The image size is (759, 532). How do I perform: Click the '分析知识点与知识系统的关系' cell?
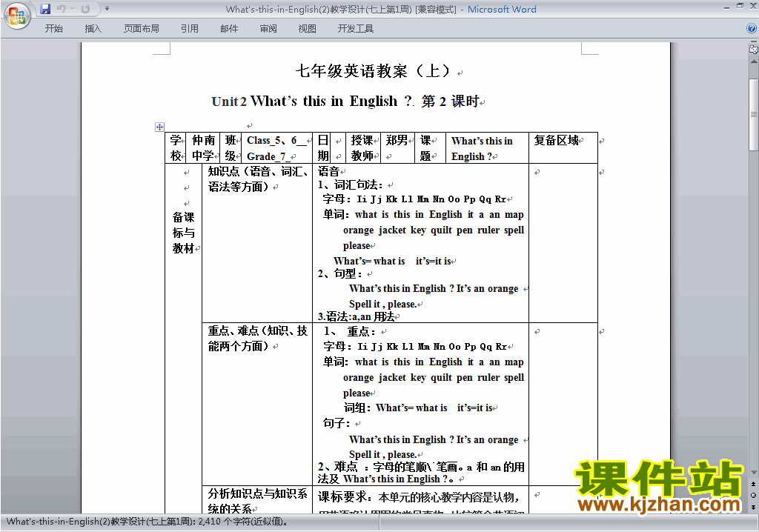coord(257,501)
